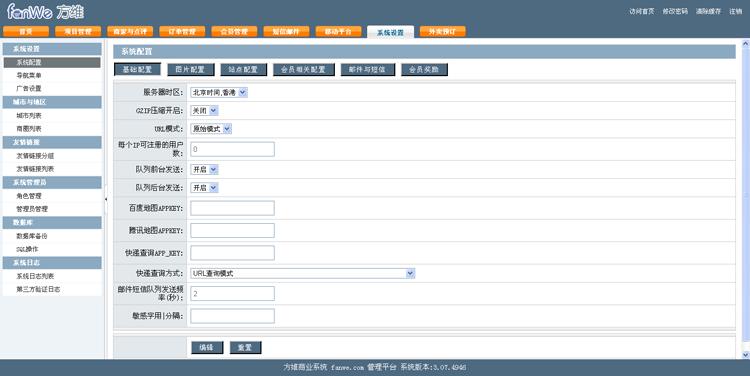
Task: Open 系统日志列表 in the sidebar
Action: click(52, 276)
